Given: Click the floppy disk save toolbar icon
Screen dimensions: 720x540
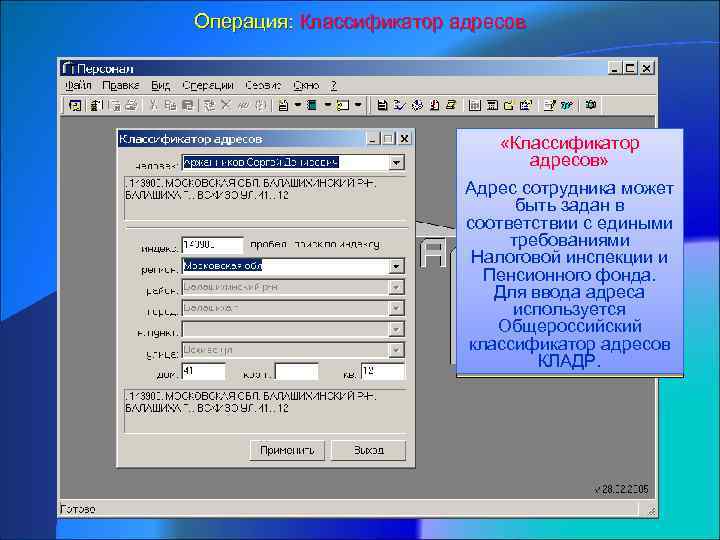Looking at the screenshot, I should coord(382,105).
